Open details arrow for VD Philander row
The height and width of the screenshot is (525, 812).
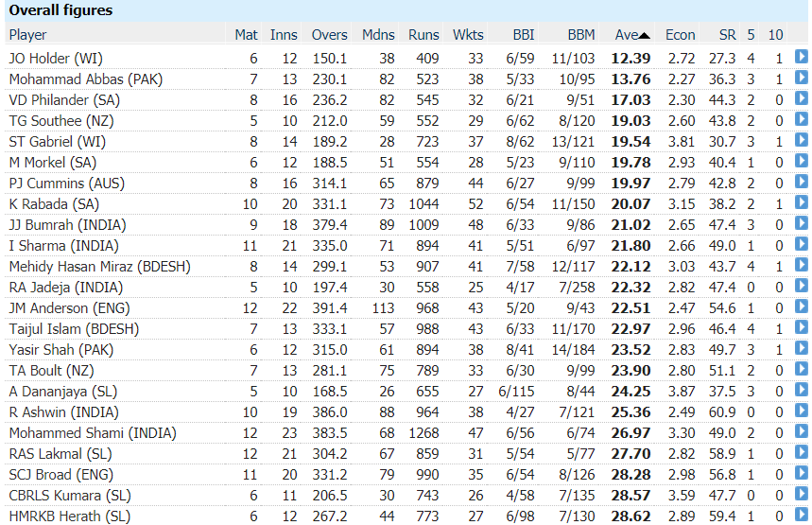click(x=801, y=98)
